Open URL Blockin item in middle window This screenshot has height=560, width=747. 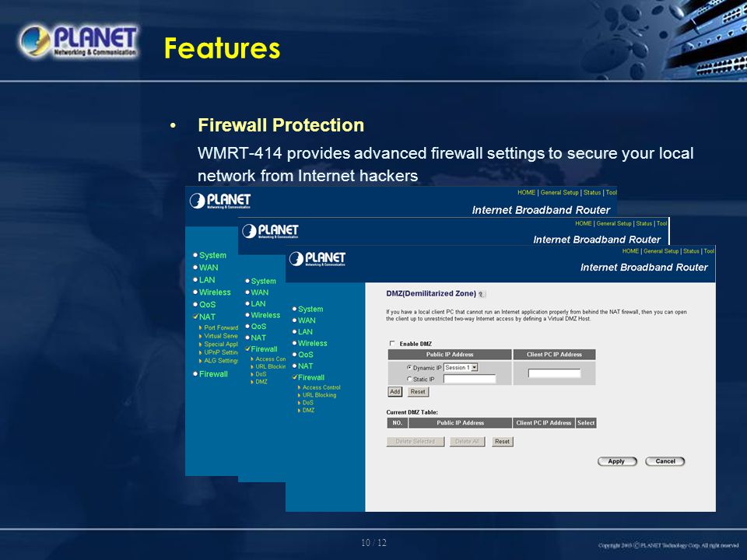click(270, 366)
